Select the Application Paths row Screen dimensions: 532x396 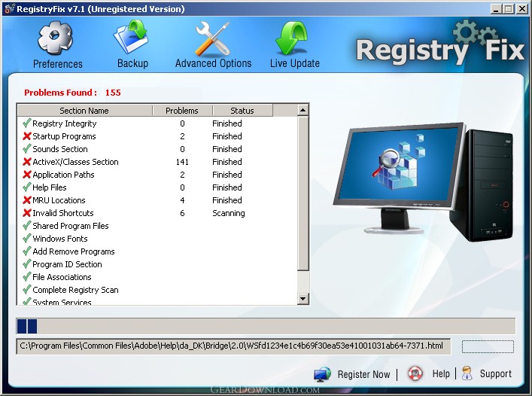coord(157,175)
